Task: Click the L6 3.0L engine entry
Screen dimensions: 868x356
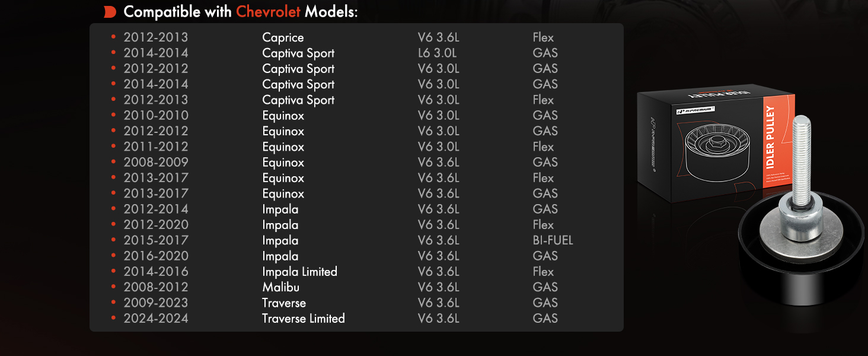Action: coord(437,53)
